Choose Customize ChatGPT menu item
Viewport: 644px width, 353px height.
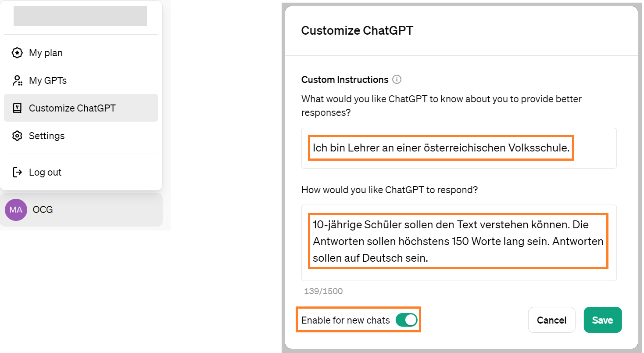(81, 108)
